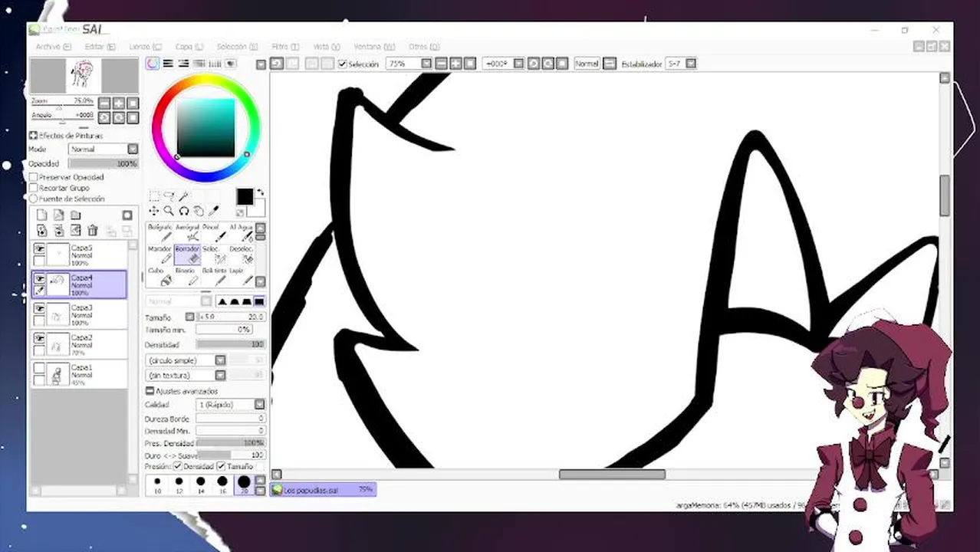Select the lasso selection tool

point(169,196)
